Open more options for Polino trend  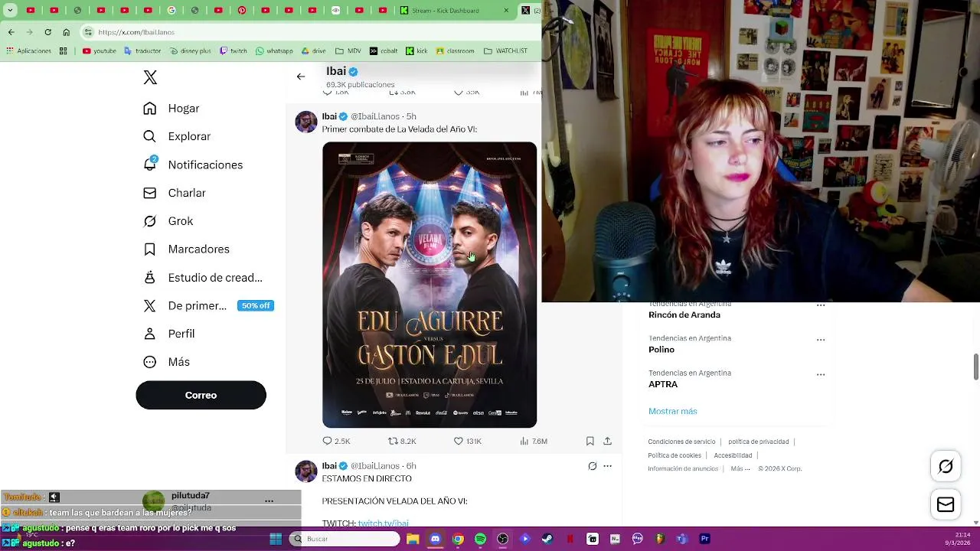tap(821, 339)
